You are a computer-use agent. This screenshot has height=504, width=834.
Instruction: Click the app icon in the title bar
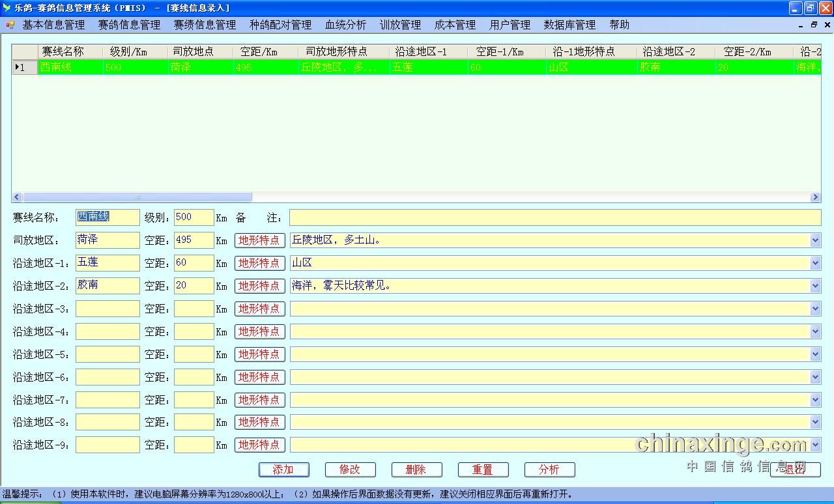point(7,8)
